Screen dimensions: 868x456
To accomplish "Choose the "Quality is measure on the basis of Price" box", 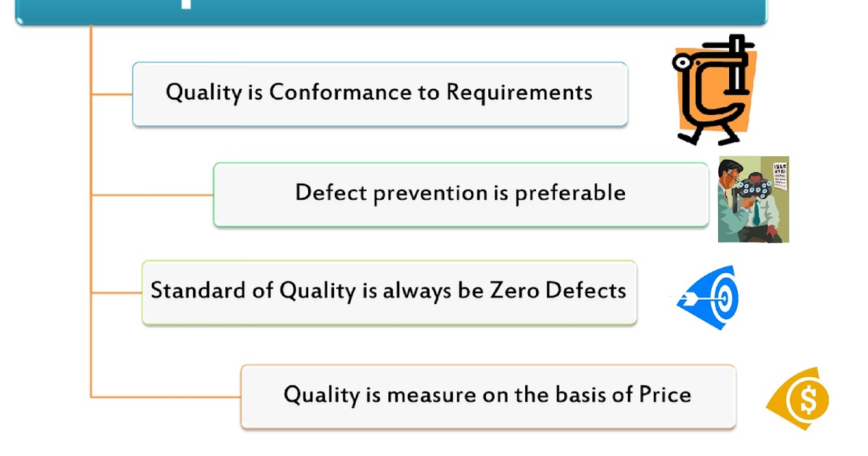I will pos(488,396).
